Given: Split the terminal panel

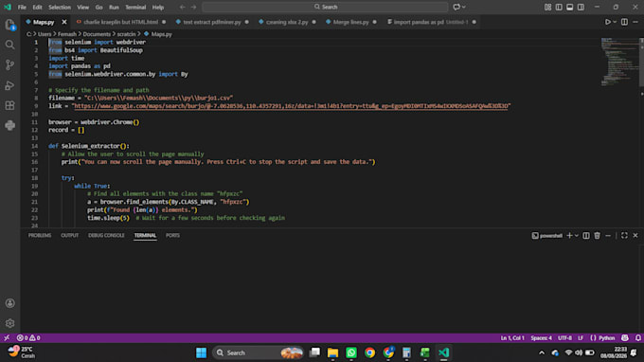Looking at the screenshot, I should (x=586, y=235).
